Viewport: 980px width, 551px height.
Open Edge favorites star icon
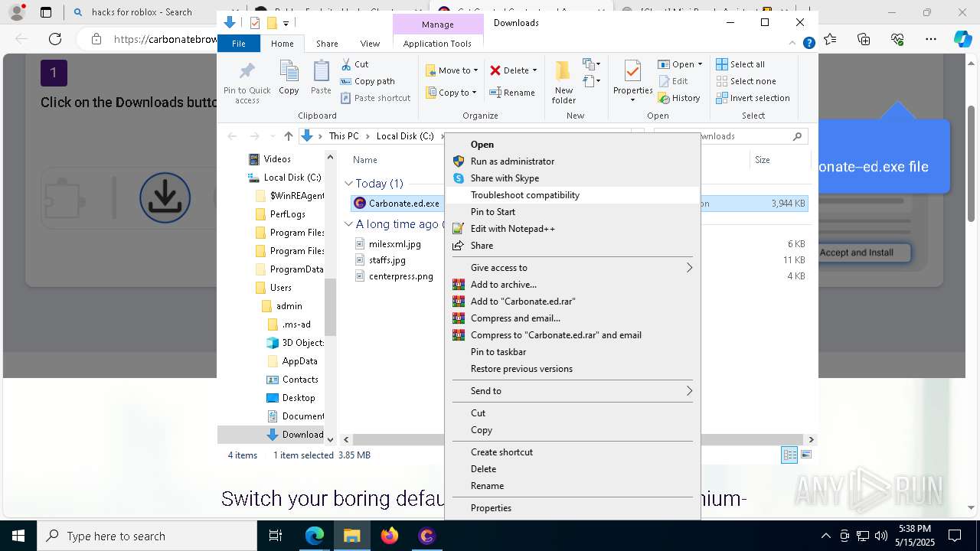coord(830,39)
